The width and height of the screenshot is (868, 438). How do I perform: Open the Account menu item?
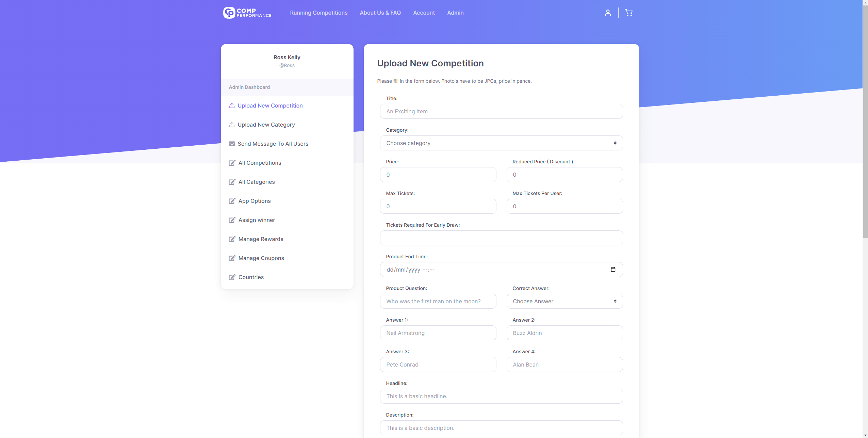coord(424,13)
